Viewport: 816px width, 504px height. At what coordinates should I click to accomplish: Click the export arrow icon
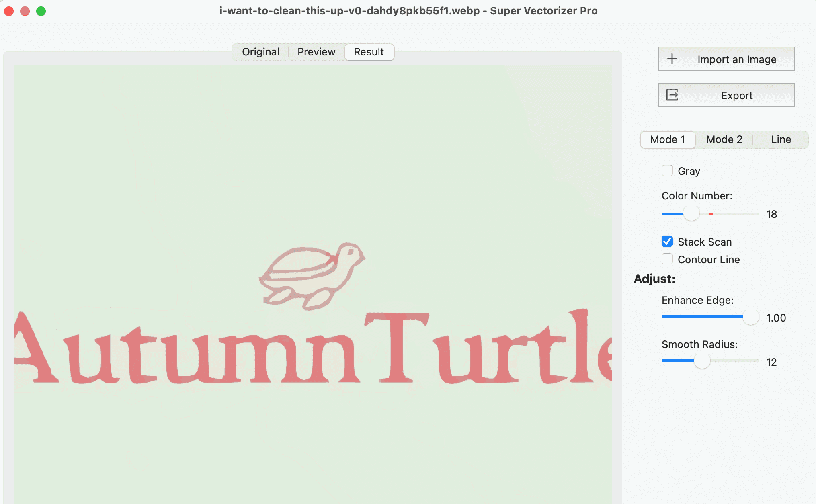click(x=672, y=95)
